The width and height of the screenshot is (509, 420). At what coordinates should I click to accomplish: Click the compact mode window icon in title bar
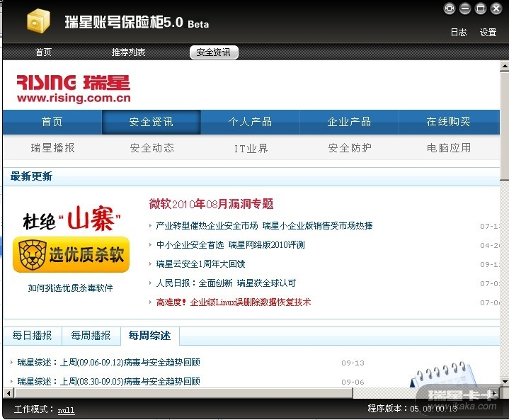point(450,8)
